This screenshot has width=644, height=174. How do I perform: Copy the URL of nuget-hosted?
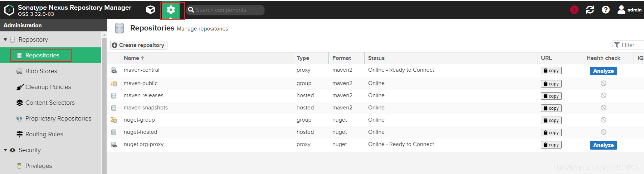point(551,132)
